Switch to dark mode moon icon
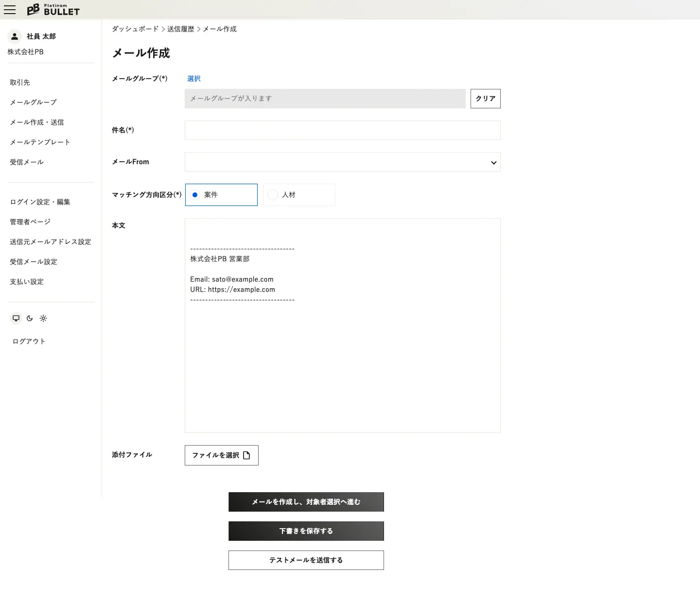The width and height of the screenshot is (700, 603). point(30,318)
